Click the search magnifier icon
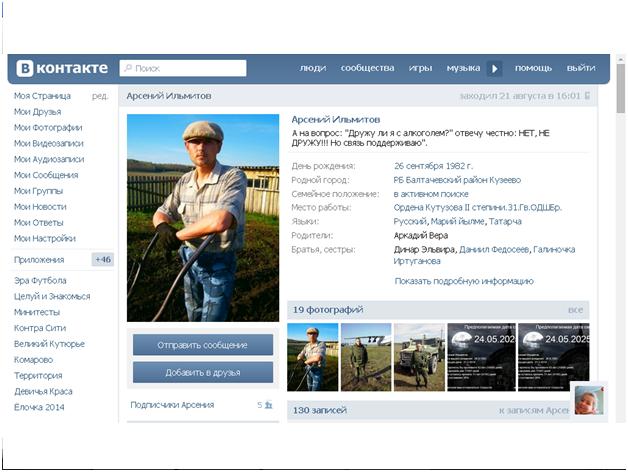628x472 pixels. [128, 68]
